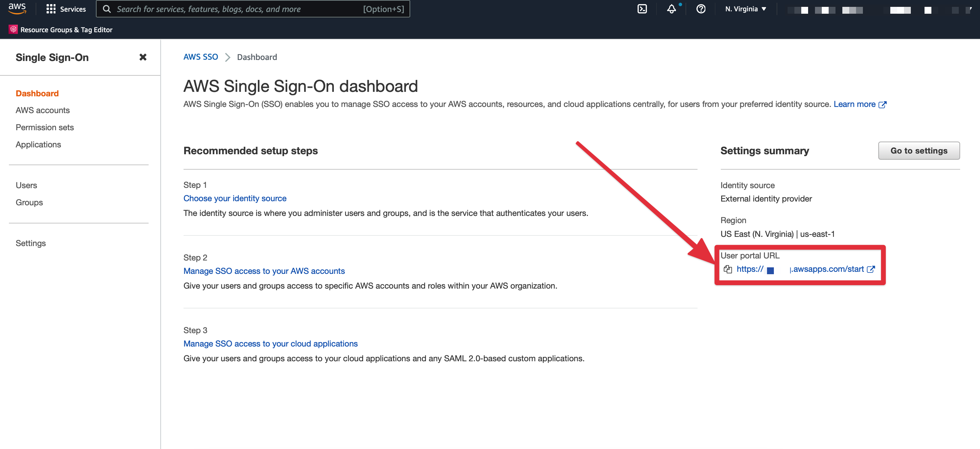
Task: Follow the Learn more link
Action: 854,104
